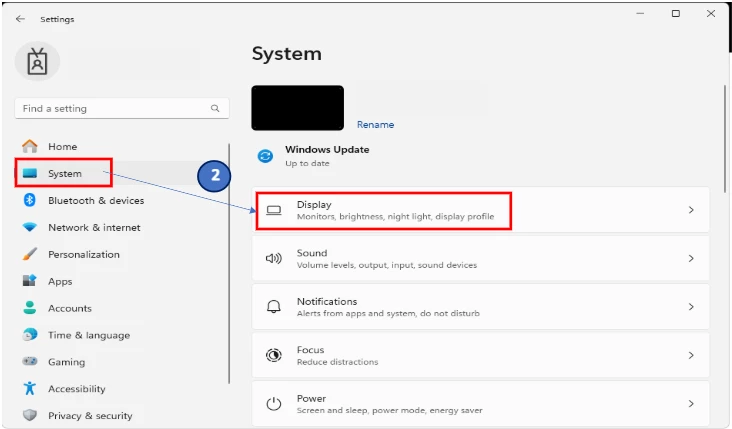Screen dimensions: 732x429
Task: Click the Windows Update sync icon
Action: [x=265, y=156]
